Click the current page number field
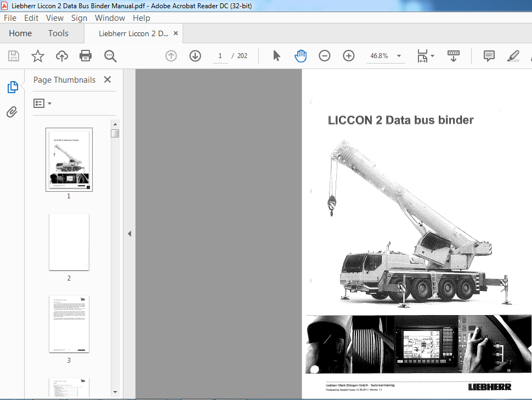The height and width of the screenshot is (400, 532). [x=220, y=56]
